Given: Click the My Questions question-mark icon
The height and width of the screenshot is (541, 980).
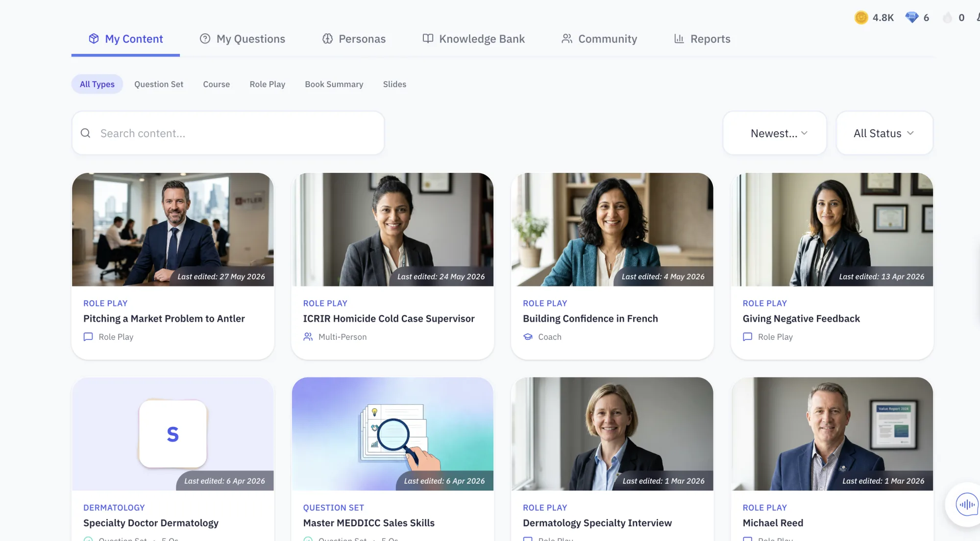Looking at the screenshot, I should [205, 39].
